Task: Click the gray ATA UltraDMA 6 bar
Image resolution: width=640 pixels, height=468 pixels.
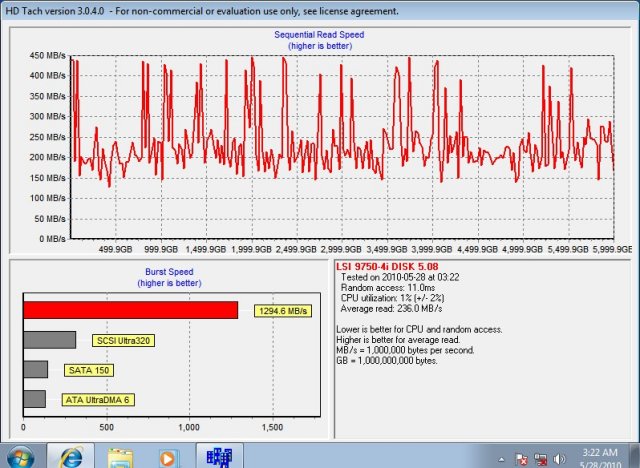Action: [x=34, y=399]
